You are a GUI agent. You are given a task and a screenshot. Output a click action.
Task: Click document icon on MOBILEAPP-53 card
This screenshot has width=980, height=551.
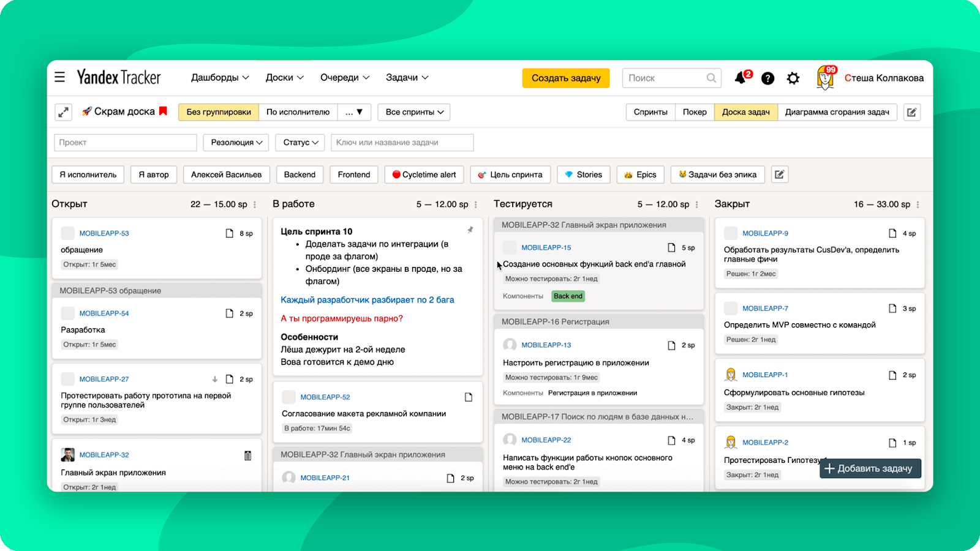pos(230,233)
